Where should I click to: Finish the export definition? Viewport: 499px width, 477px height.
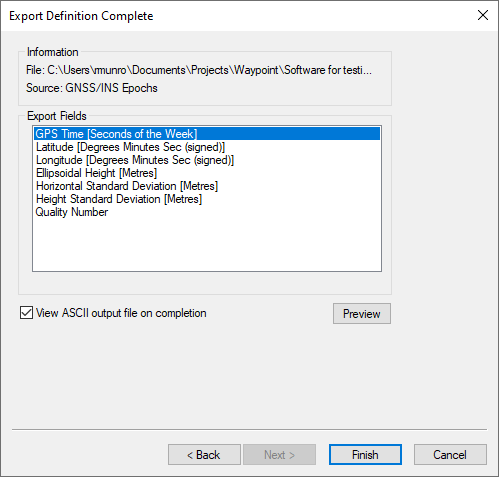coord(365,455)
